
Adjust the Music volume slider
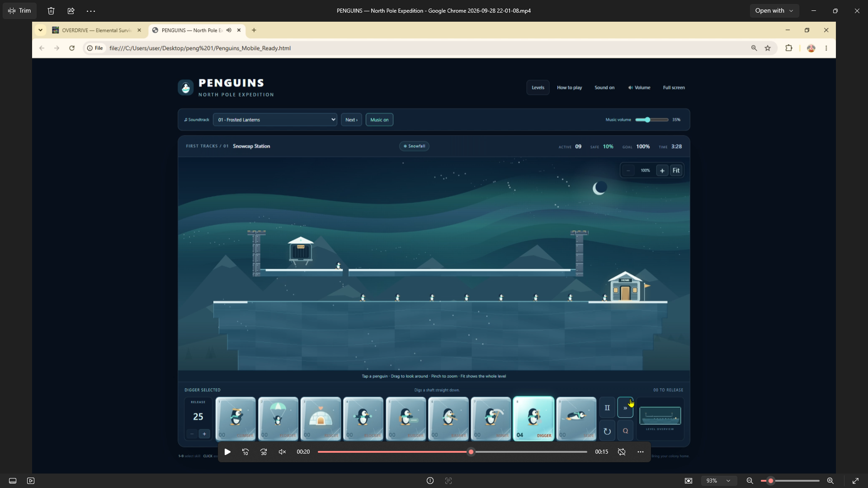651,120
